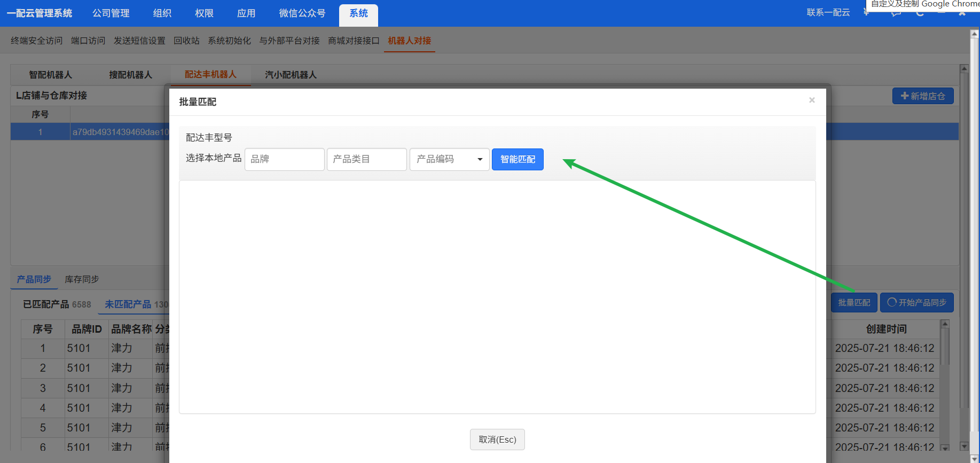Click the 联系一配云 link

pos(828,12)
